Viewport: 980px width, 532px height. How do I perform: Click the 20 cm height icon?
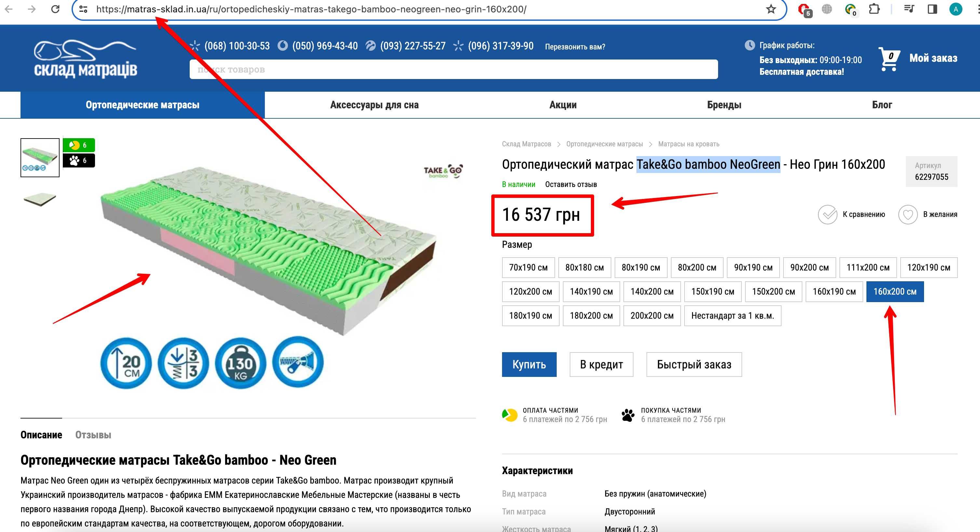(126, 363)
